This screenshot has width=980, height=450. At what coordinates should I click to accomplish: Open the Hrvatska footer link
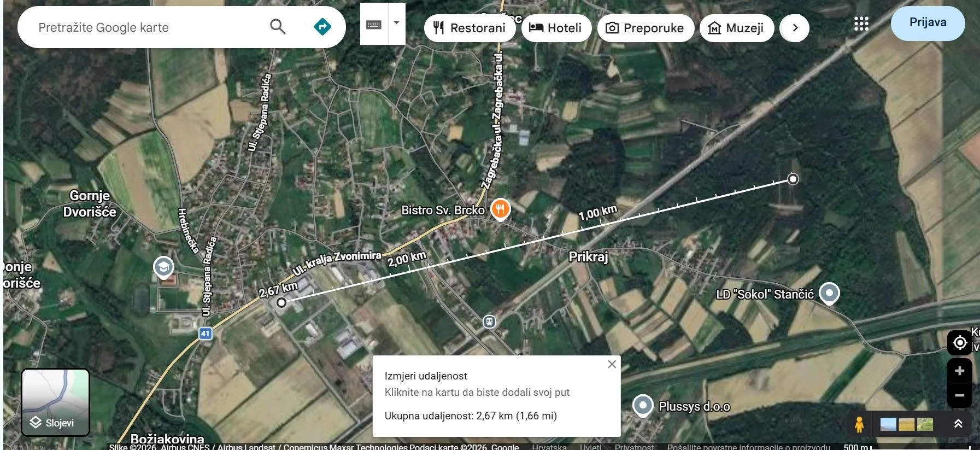coord(549,447)
